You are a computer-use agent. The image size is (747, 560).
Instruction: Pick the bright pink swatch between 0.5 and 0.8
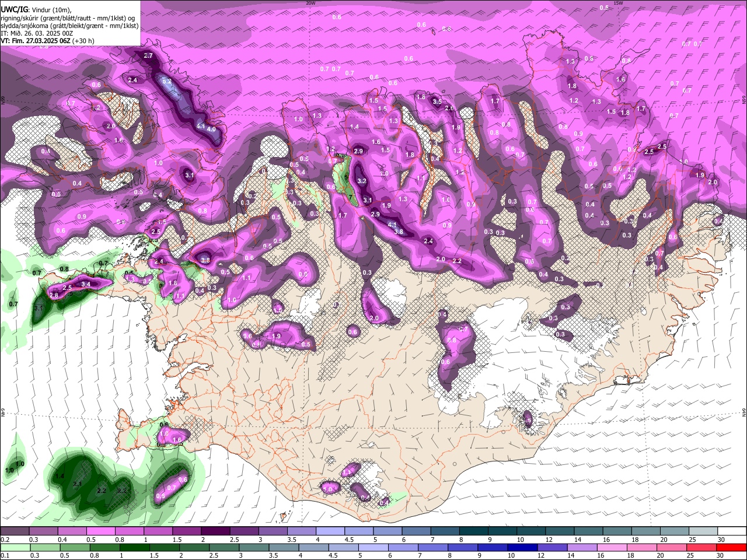[x=101, y=531]
